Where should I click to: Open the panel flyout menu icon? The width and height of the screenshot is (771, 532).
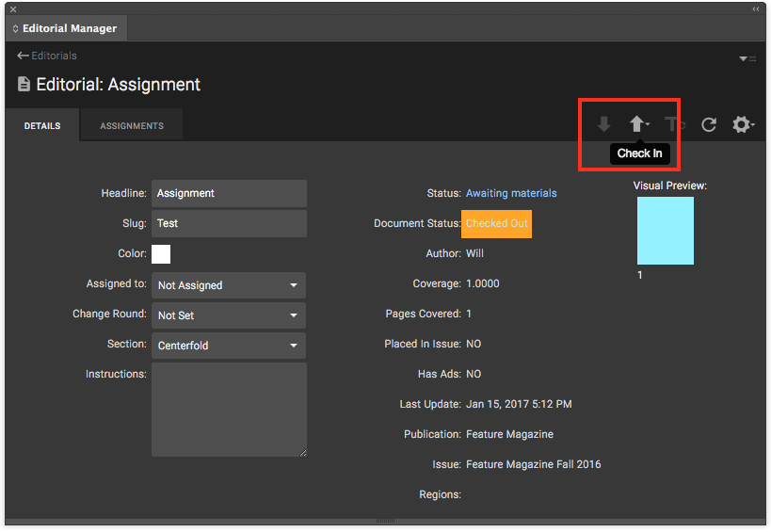click(x=747, y=58)
